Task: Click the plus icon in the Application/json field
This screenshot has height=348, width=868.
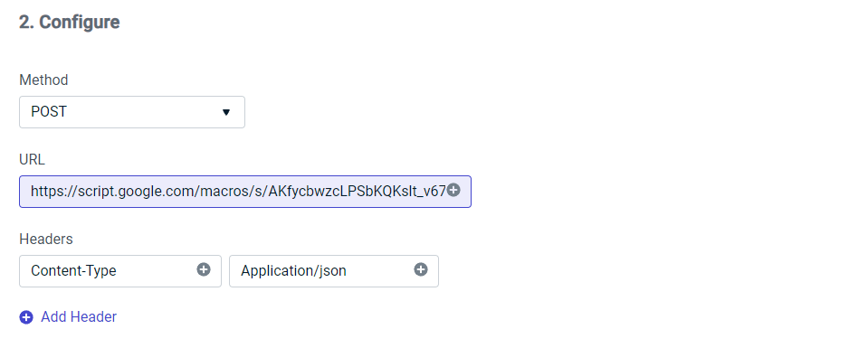Action: (x=421, y=269)
